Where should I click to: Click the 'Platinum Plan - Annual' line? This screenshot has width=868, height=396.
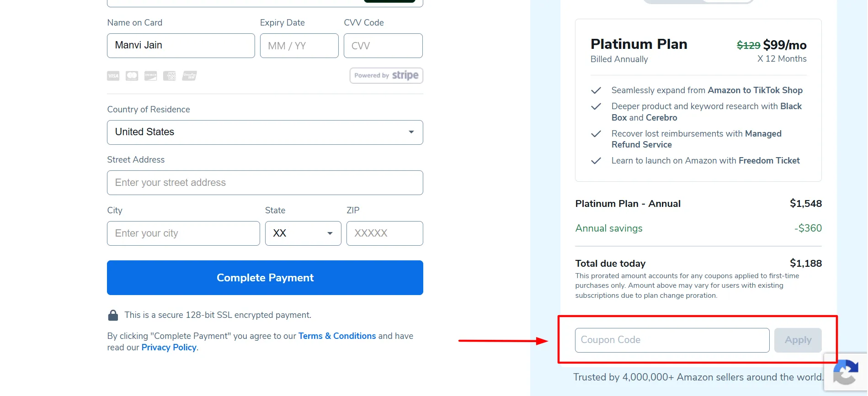[628, 204]
